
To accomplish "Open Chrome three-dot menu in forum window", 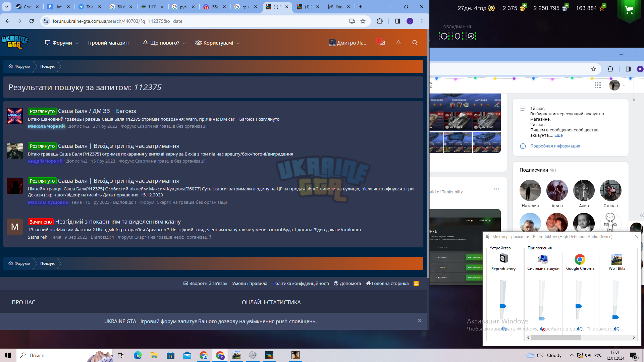I will pyautogui.click(x=422, y=21).
